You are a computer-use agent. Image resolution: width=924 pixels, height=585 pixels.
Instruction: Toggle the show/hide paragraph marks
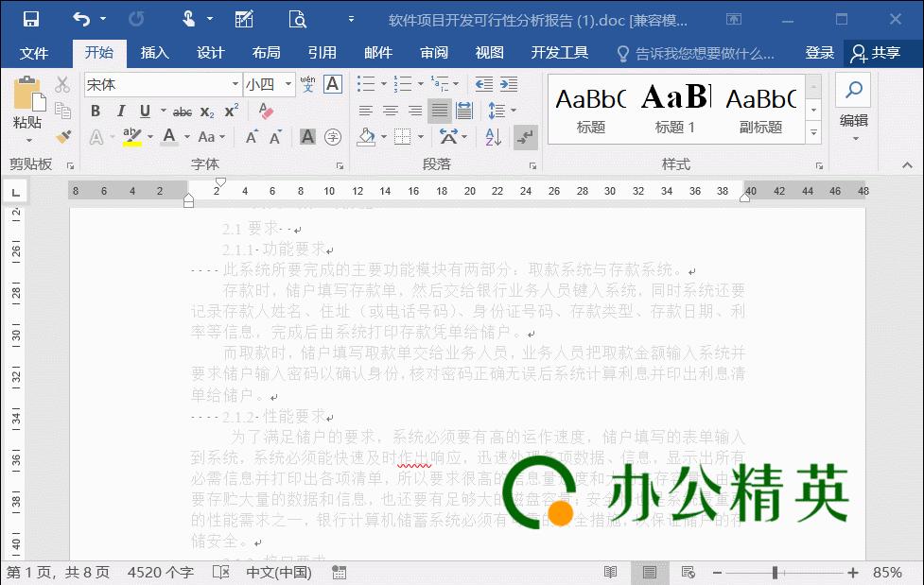(x=527, y=137)
